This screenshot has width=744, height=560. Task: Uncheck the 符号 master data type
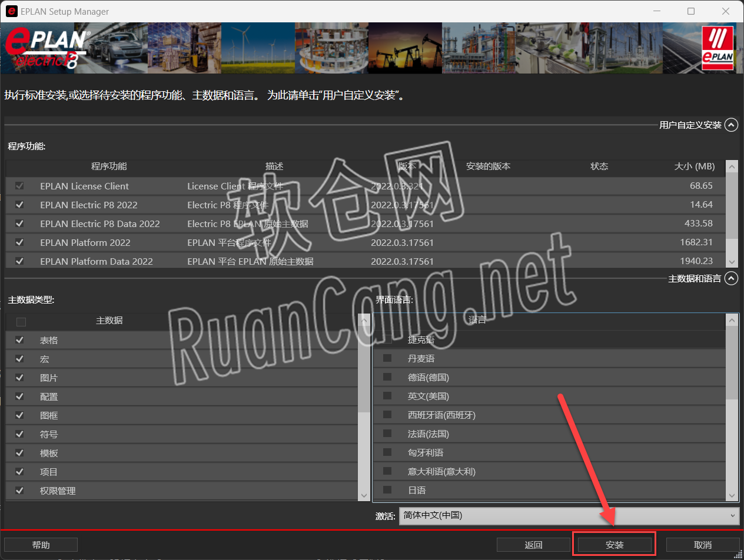19,434
